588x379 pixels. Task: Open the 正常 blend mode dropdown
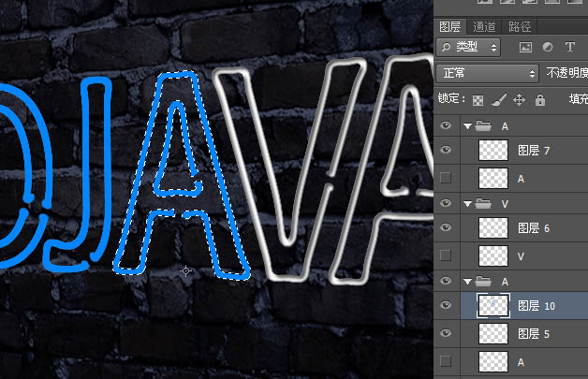click(x=487, y=73)
